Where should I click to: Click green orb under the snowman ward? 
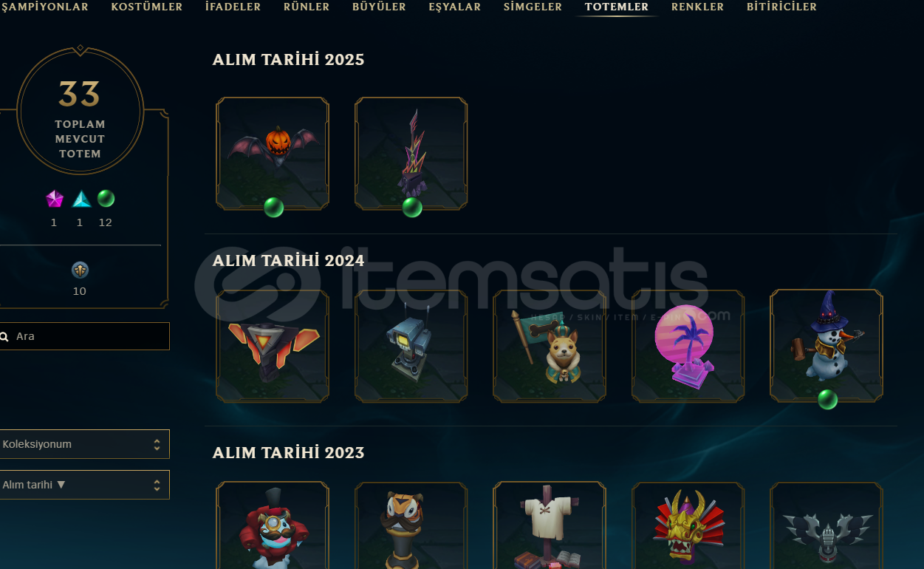click(x=827, y=400)
